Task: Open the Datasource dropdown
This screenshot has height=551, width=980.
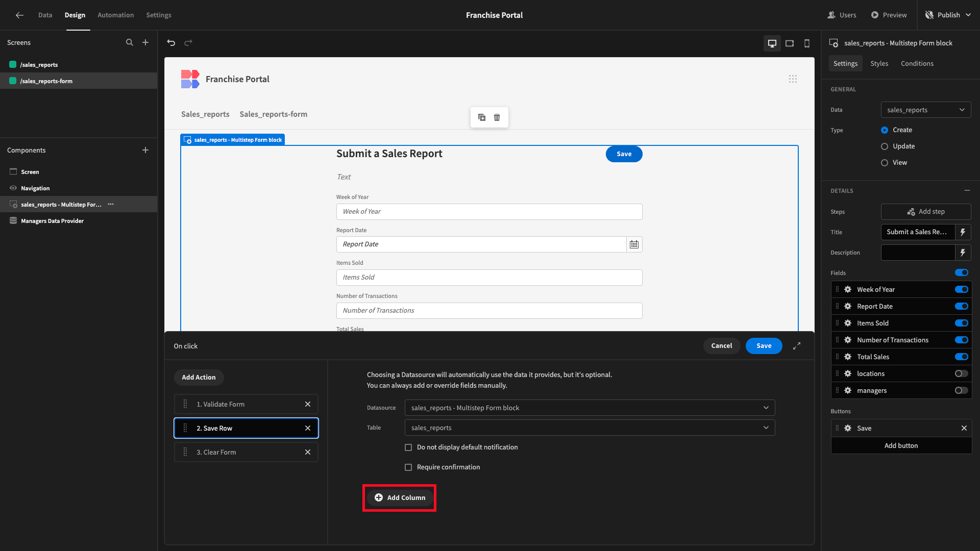Action: click(590, 408)
